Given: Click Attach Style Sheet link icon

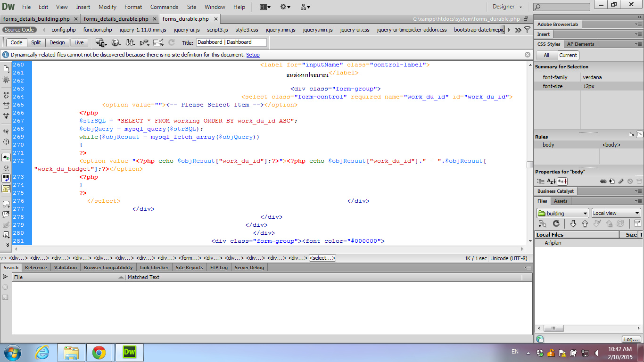Looking at the screenshot, I should (x=603, y=181).
